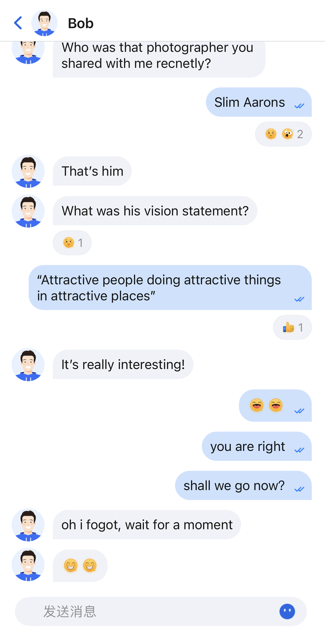Tap avatar beside "It's really interesting!" message
The image size is (325, 644).
[28, 364]
